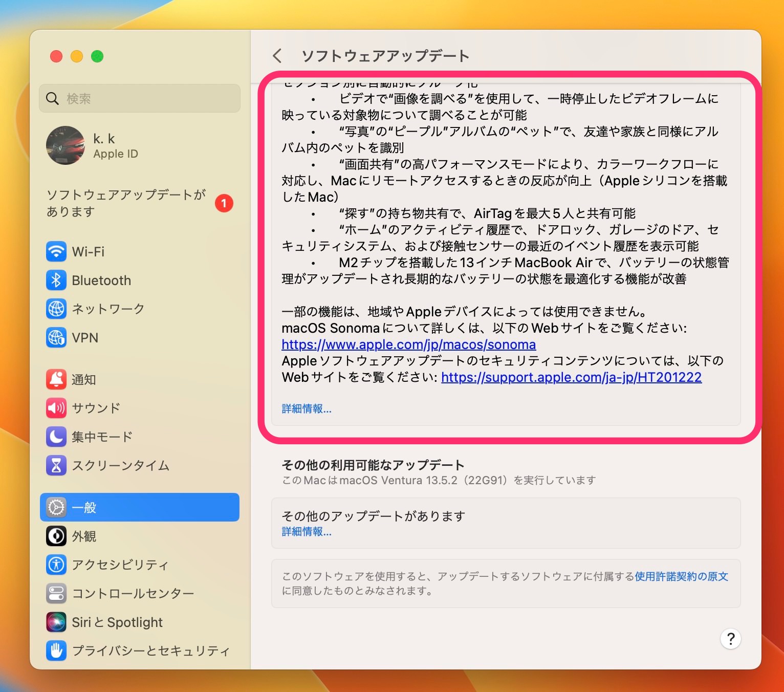
Task: Click the ネットワーク globe icon
Action: (x=56, y=309)
